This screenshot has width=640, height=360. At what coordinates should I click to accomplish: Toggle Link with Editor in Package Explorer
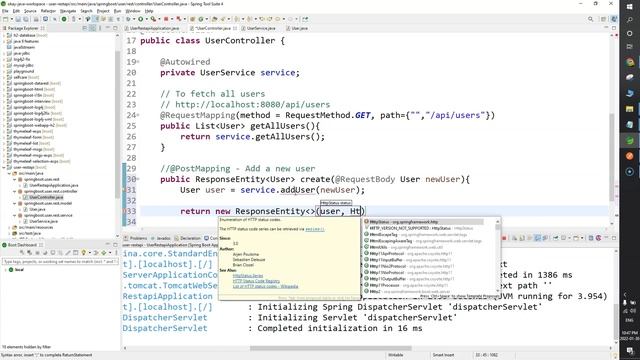point(93,28)
